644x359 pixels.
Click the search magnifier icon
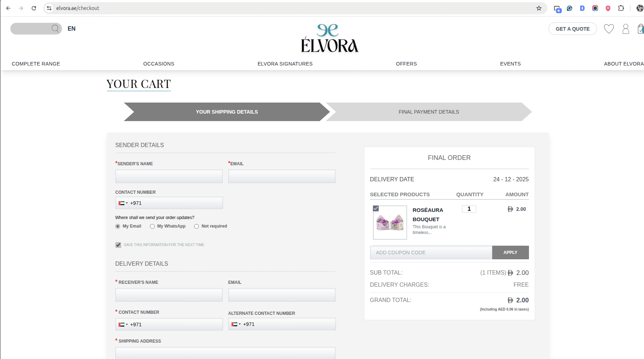[55, 28]
